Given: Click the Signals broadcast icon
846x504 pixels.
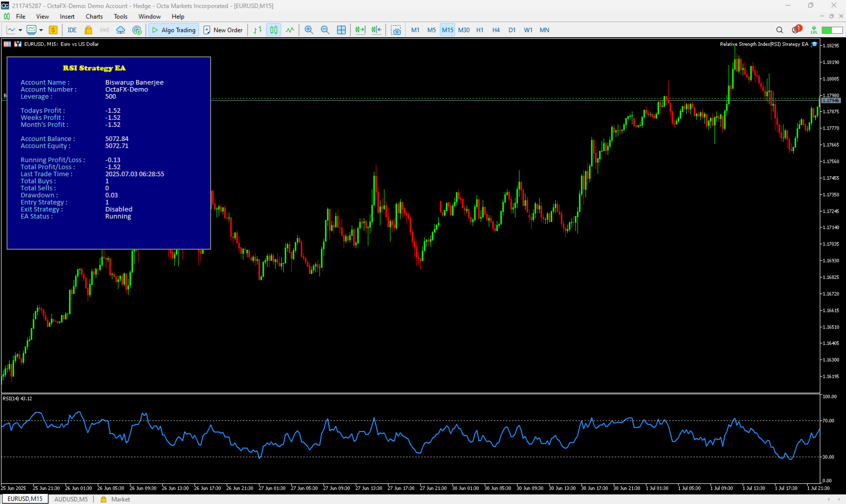Looking at the screenshot, I should click(x=104, y=30).
